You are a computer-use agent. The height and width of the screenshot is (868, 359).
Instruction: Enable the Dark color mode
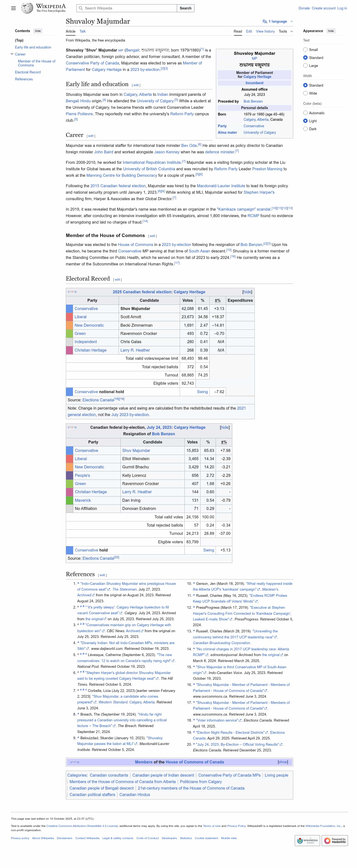pos(305,129)
